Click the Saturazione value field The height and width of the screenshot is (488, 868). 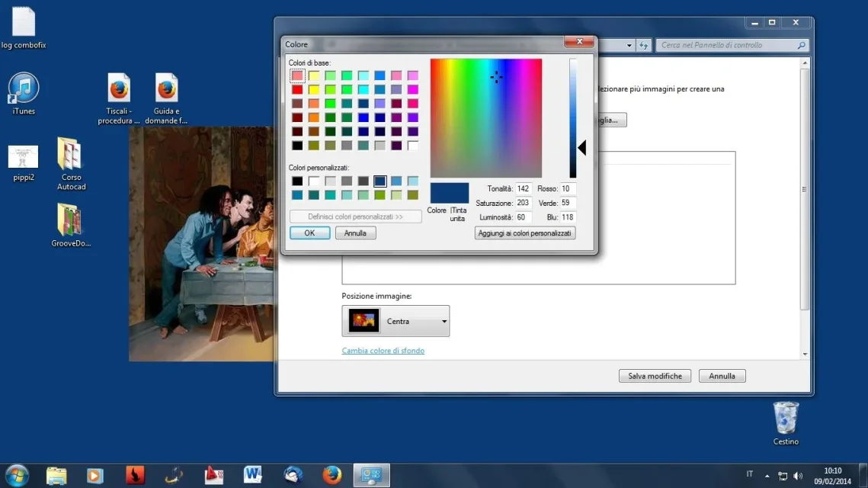click(x=523, y=204)
